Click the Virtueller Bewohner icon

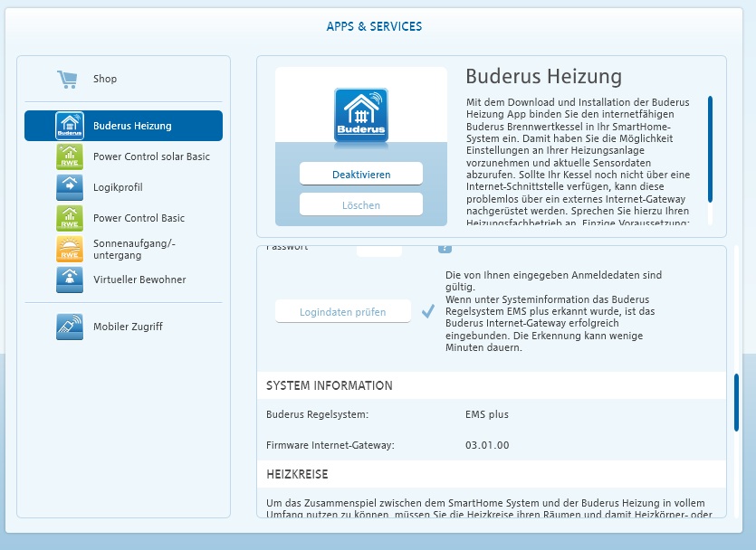pyautogui.click(x=70, y=280)
